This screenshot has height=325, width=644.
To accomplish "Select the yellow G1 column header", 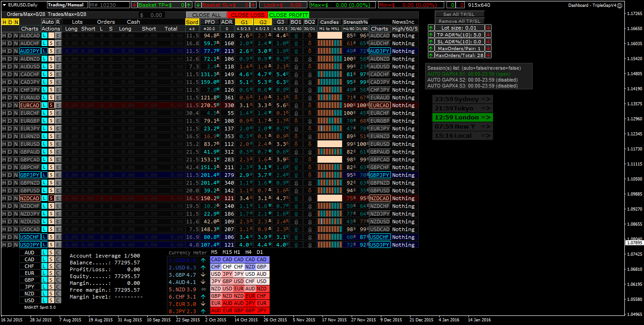I will pyautogui.click(x=244, y=22).
